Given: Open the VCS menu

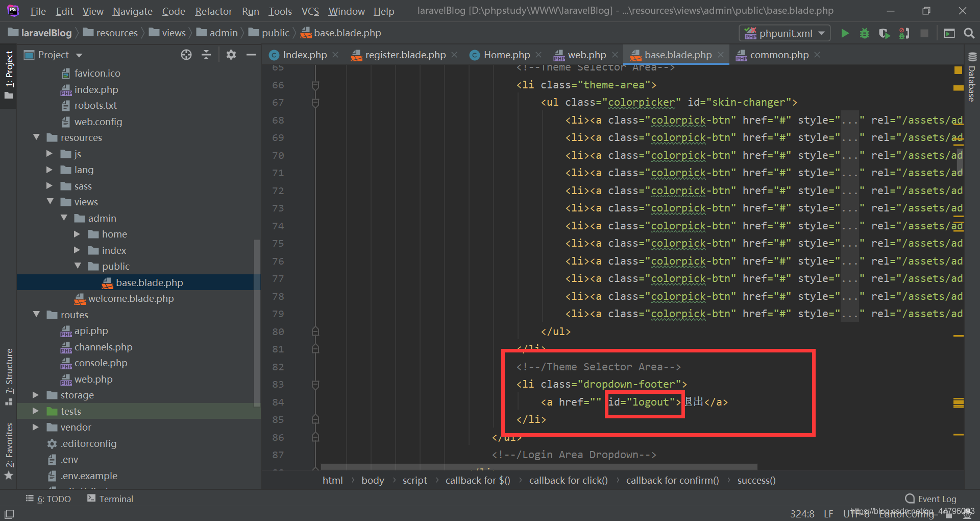Looking at the screenshot, I should point(310,11).
